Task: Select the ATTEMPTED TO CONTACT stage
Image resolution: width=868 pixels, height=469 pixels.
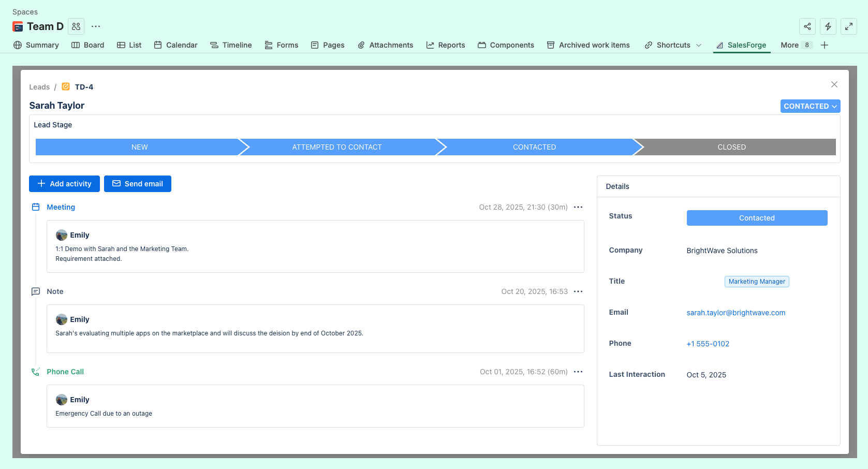Action: (337, 147)
